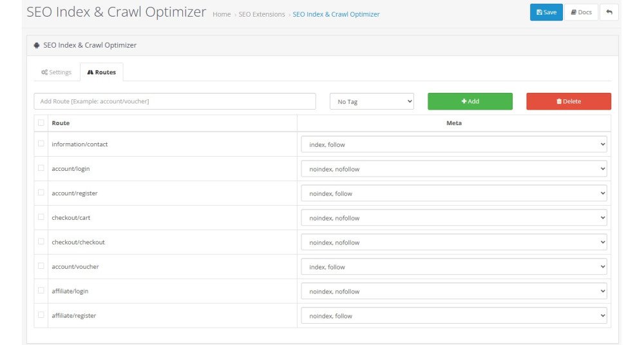The image size is (644, 345).
Task: Check the information/contact row checkbox
Action: [x=41, y=144]
